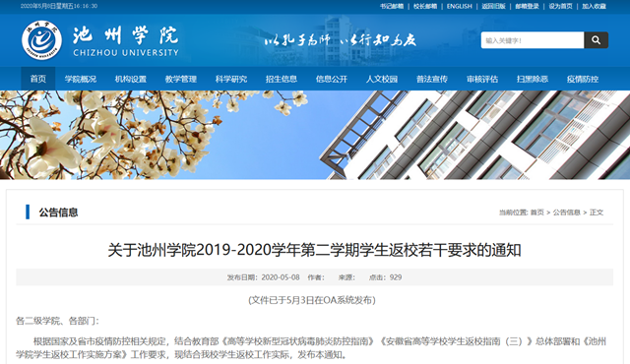Switch to the ENGLISH version link
The image size is (630, 364).
coord(460,6)
